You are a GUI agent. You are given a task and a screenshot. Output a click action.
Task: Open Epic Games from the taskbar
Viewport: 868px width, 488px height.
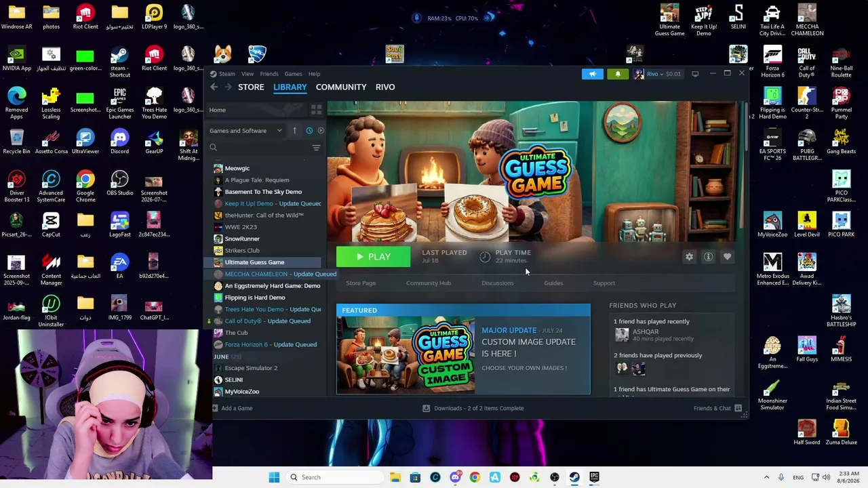coord(594,477)
